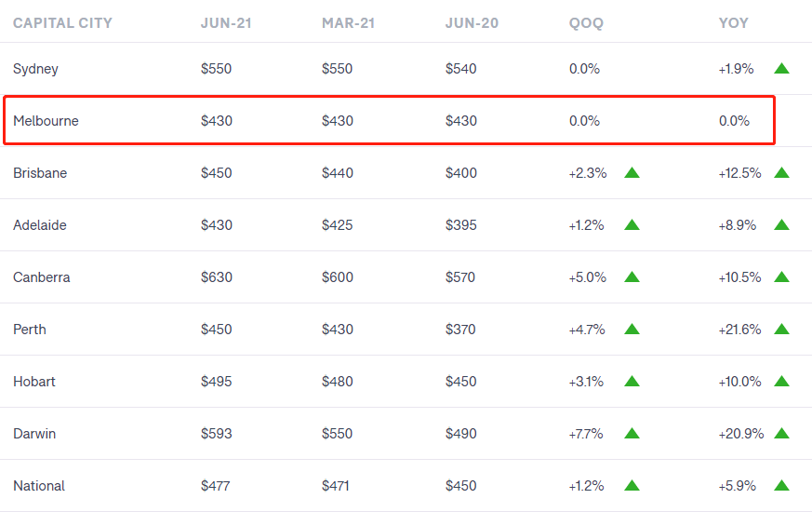Viewport: 812px width, 512px height.
Task: Click Canberra's green QOQ up arrow
Action: (632, 277)
